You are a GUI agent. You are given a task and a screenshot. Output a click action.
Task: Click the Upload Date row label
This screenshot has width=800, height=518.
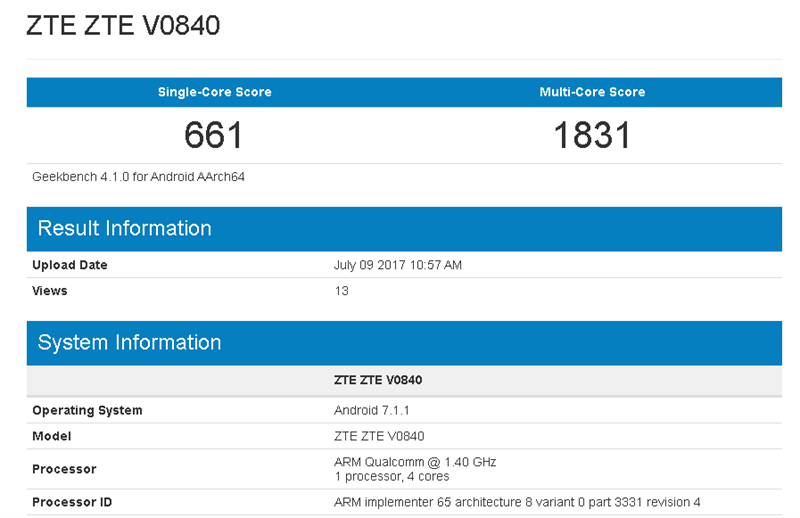70,265
